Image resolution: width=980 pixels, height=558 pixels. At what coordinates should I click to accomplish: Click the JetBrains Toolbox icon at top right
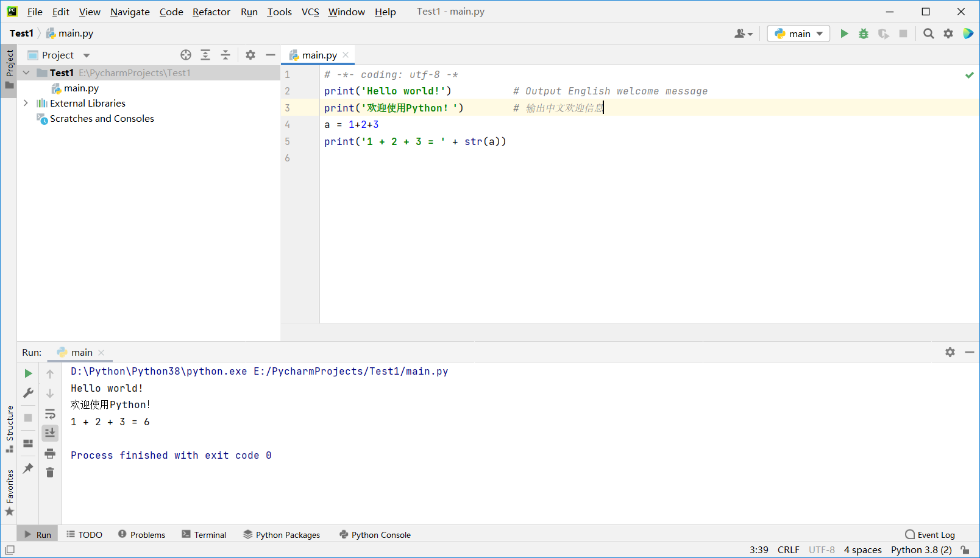pos(968,34)
